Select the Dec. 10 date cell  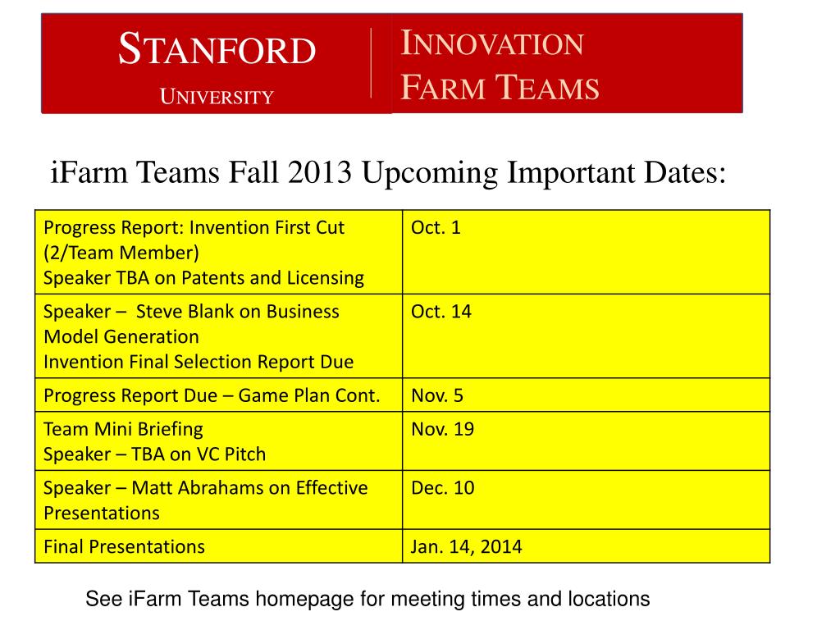586,500
